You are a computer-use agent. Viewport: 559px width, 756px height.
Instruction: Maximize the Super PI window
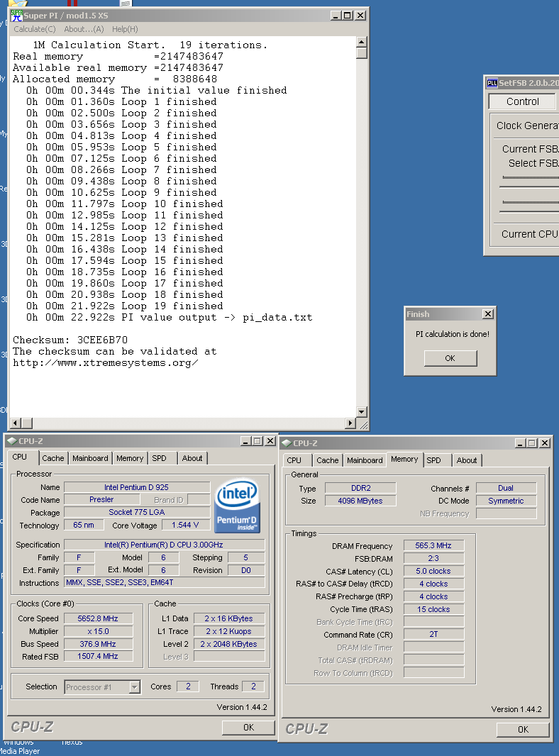[x=348, y=16]
